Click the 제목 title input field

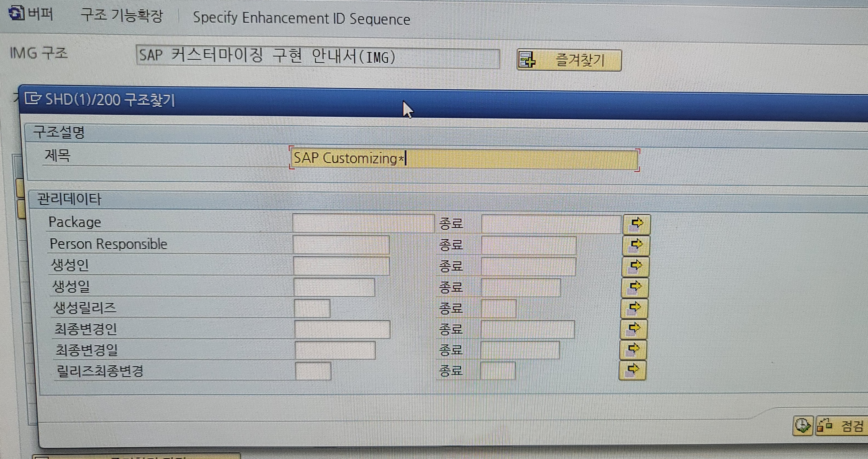coord(464,159)
